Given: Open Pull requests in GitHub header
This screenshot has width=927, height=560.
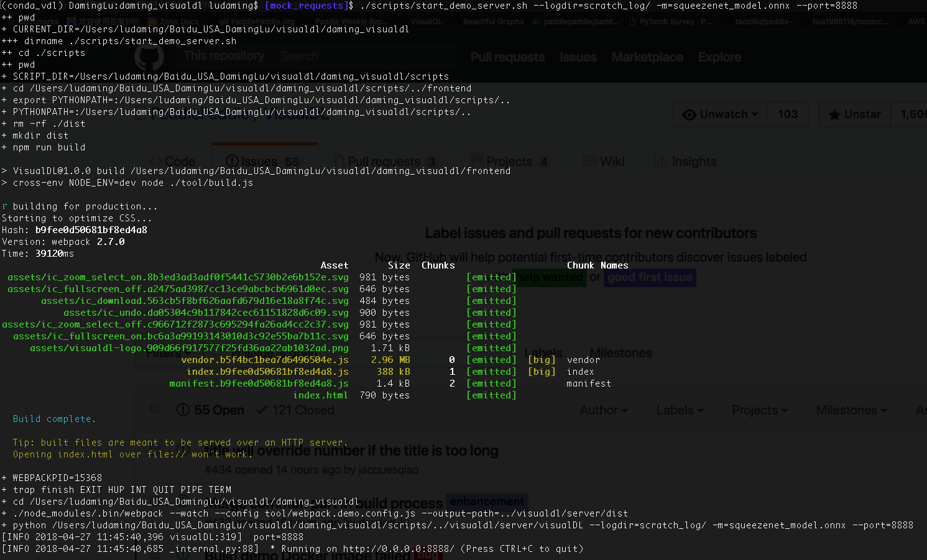Looking at the screenshot, I should coord(507,57).
